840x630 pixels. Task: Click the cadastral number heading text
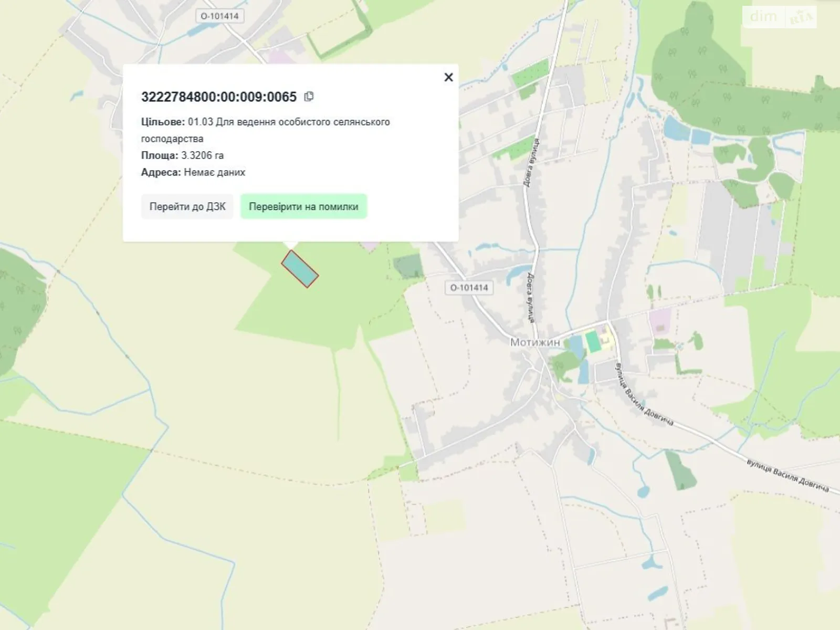(x=219, y=97)
